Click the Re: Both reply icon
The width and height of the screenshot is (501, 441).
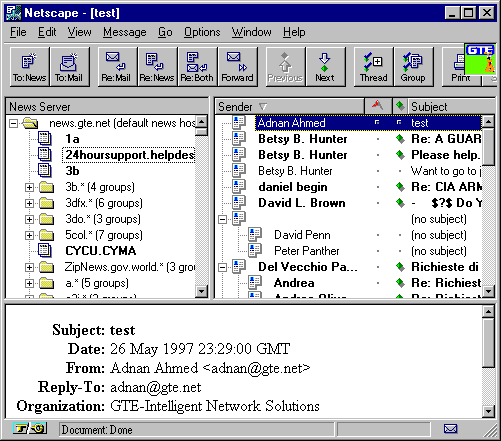click(x=197, y=67)
